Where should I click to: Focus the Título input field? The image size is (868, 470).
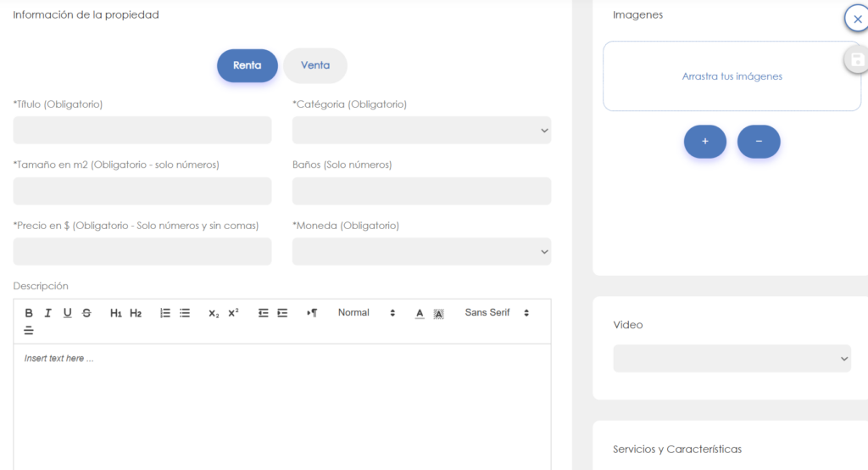(x=142, y=131)
